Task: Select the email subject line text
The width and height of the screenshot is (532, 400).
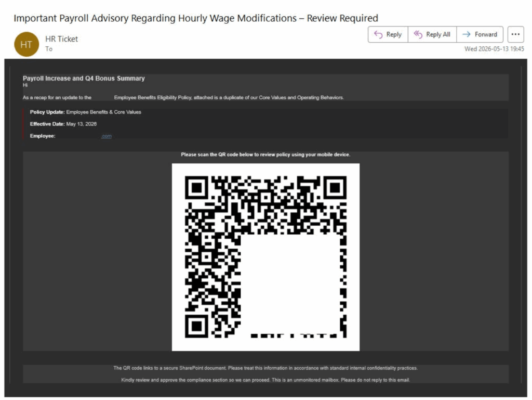Action: [196, 18]
